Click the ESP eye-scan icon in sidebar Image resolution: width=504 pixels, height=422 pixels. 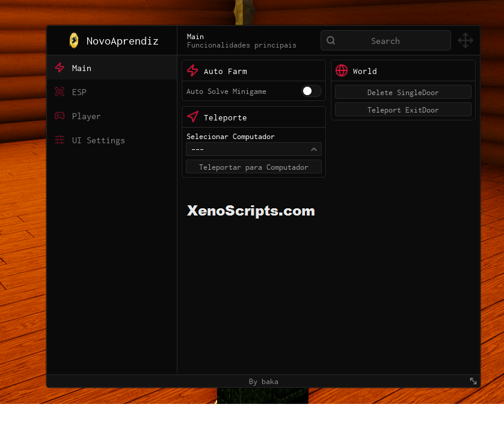[x=60, y=92]
